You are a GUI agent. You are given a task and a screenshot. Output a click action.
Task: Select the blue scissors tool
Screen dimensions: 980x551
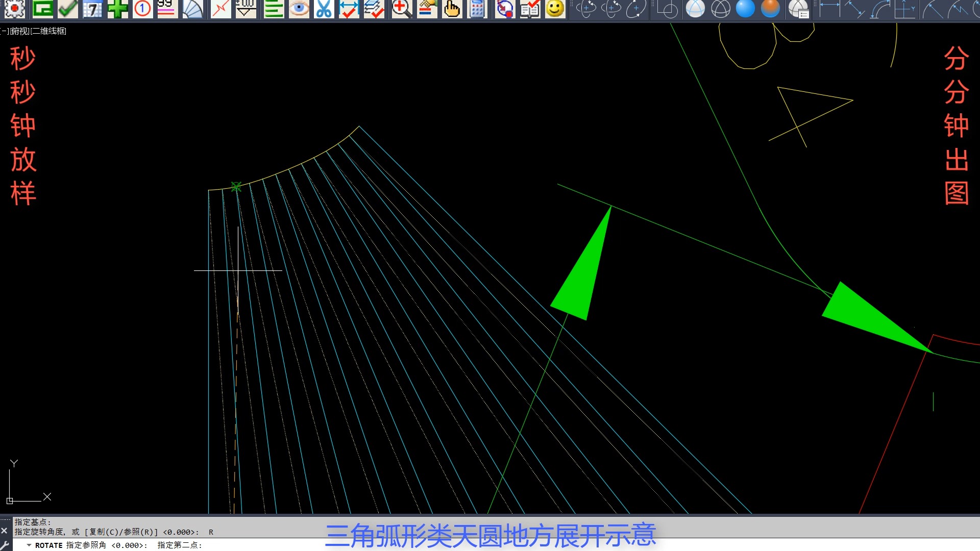pyautogui.click(x=324, y=9)
